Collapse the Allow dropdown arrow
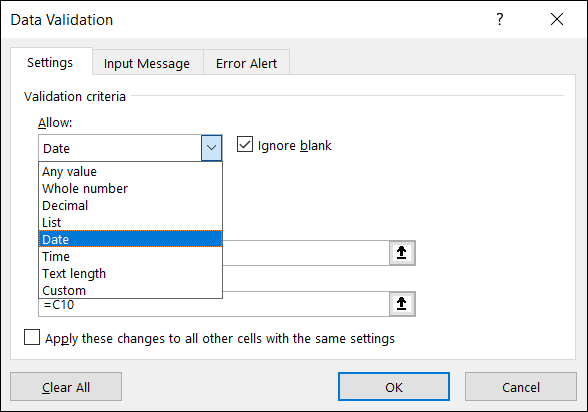The width and height of the screenshot is (588, 412). click(x=212, y=148)
